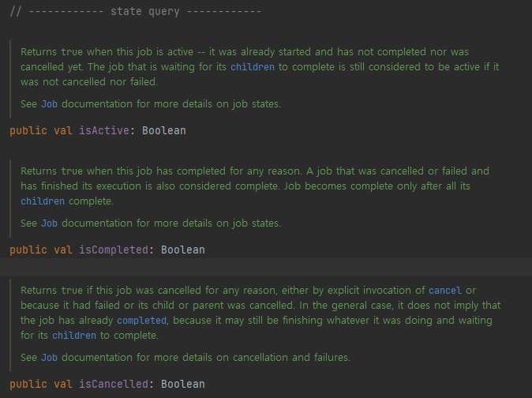Image resolution: width=532 pixels, height=398 pixels.
Task: Select the Boolean type after isCompleted
Action: 183,250
